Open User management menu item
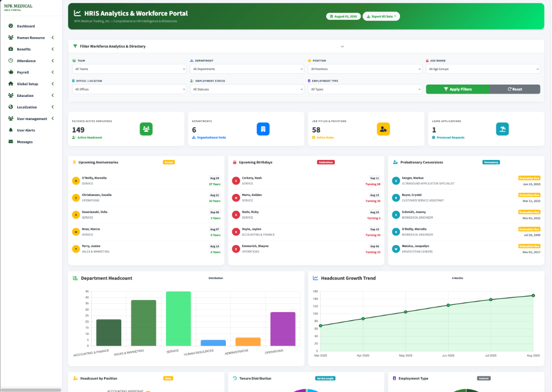552x392 pixels. [x=31, y=119]
